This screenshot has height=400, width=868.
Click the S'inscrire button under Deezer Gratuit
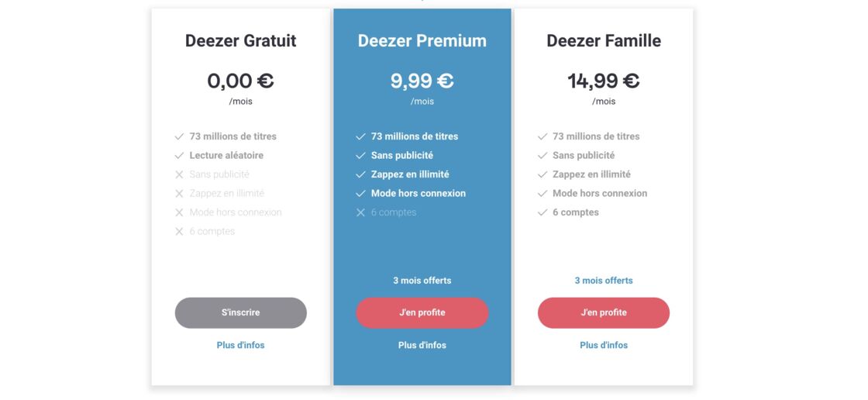tap(241, 312)
